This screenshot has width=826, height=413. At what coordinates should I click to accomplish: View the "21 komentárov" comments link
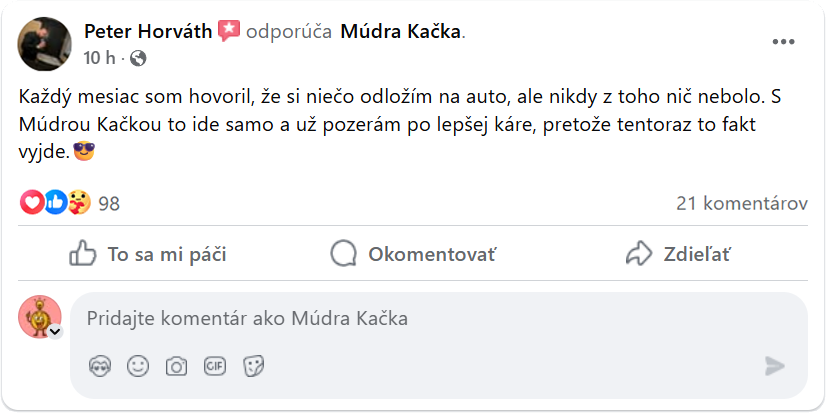click(741, 203)
